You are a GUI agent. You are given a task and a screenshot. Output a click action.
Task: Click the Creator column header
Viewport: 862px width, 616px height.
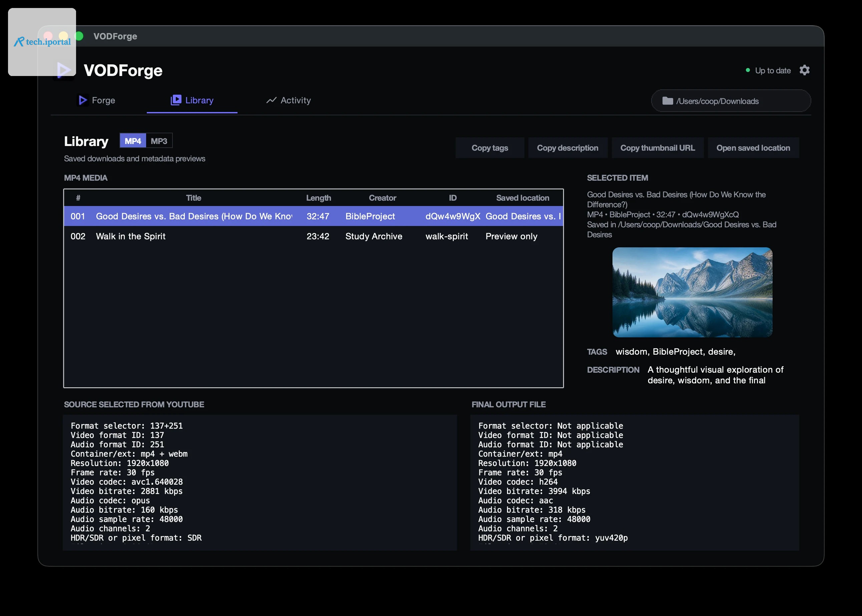pyautogui.click(x=382, y=198)
